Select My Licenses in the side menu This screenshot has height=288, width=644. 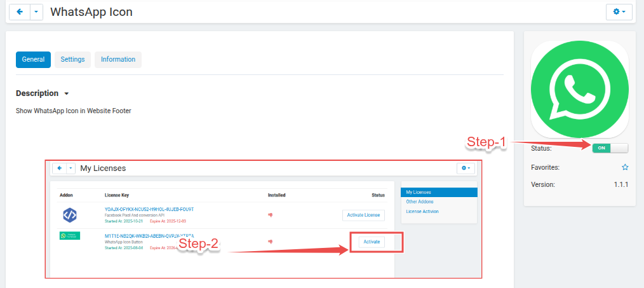pyautogui.click(x=438, y=192)
